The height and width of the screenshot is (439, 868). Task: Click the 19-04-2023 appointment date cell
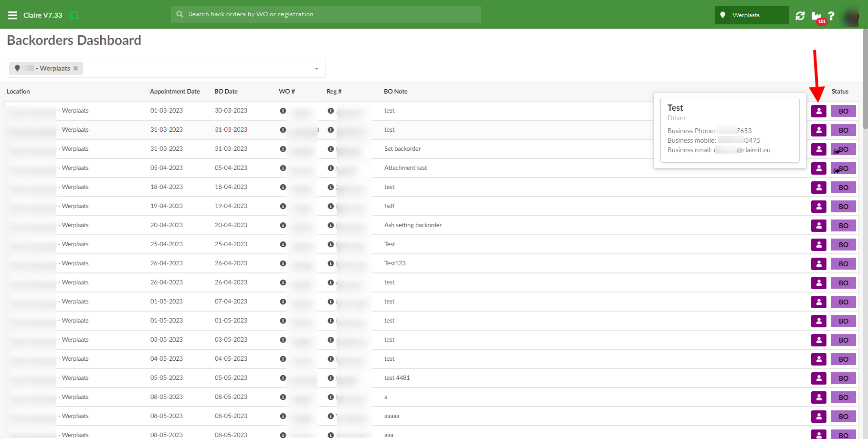pos(167,206)
